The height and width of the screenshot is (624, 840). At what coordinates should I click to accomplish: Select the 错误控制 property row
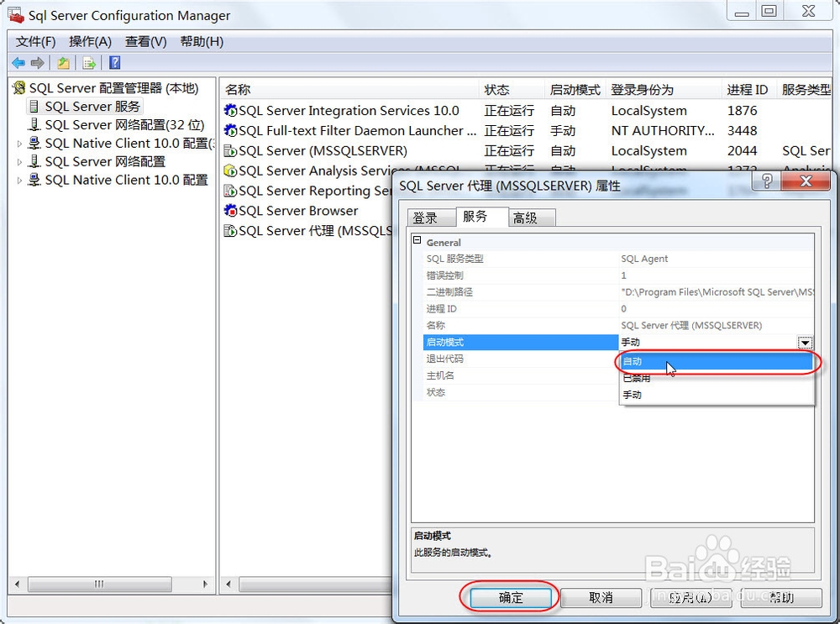tap(619, 275)
